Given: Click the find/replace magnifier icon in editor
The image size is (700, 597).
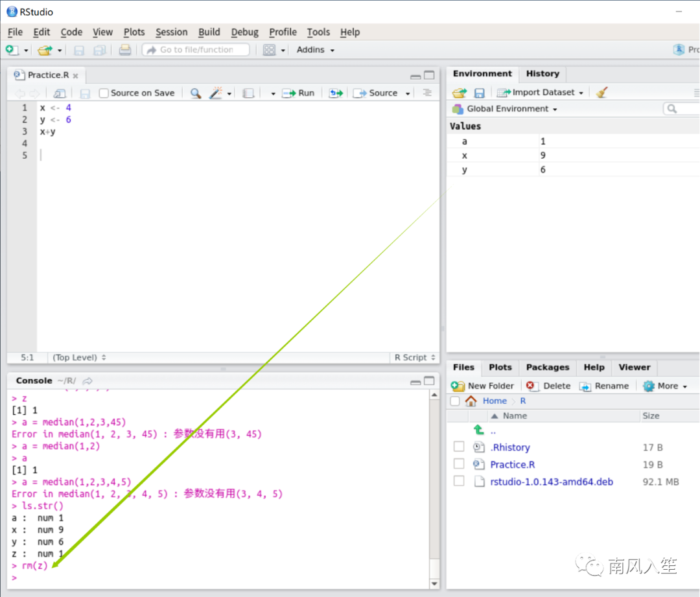Looking at the screenshot, I should pos(195,93).
